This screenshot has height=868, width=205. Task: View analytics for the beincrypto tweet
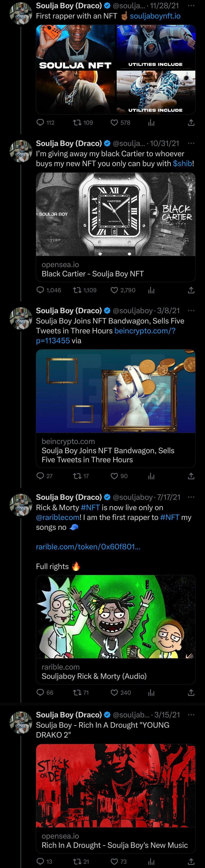tap(151, 476)
